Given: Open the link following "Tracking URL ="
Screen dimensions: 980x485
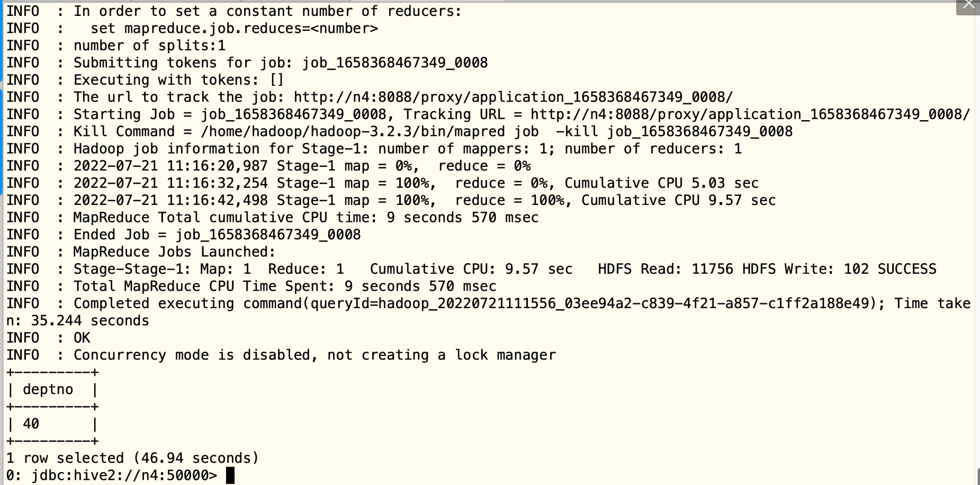Looking at the screenshot, I should (750, 114).
